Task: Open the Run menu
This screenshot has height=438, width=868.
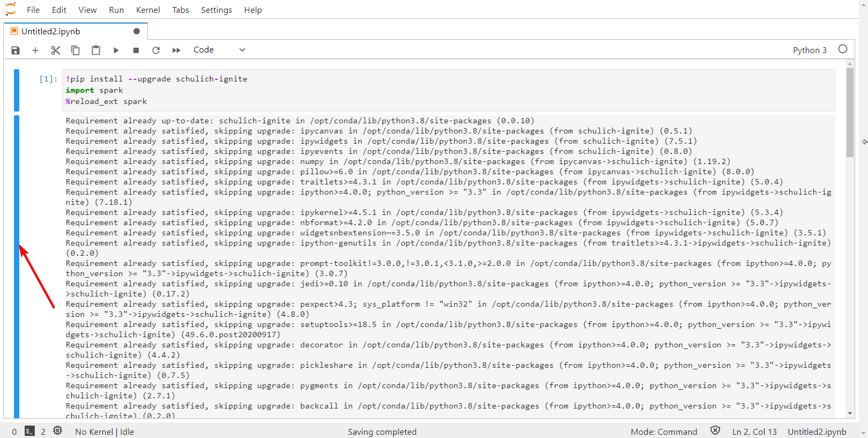Action: (x=116, y=10)
